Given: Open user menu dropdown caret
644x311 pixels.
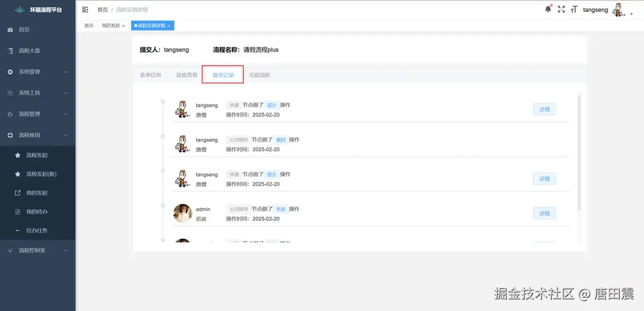Looking at the screenshot, I should click(631, 14).
